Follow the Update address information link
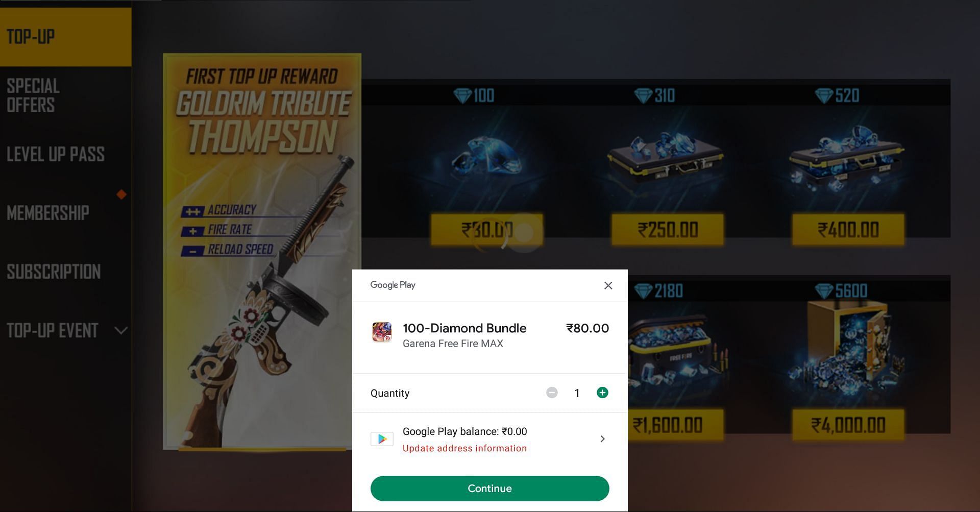The width and height of the screenshot is (980, 512). point(464,448)
